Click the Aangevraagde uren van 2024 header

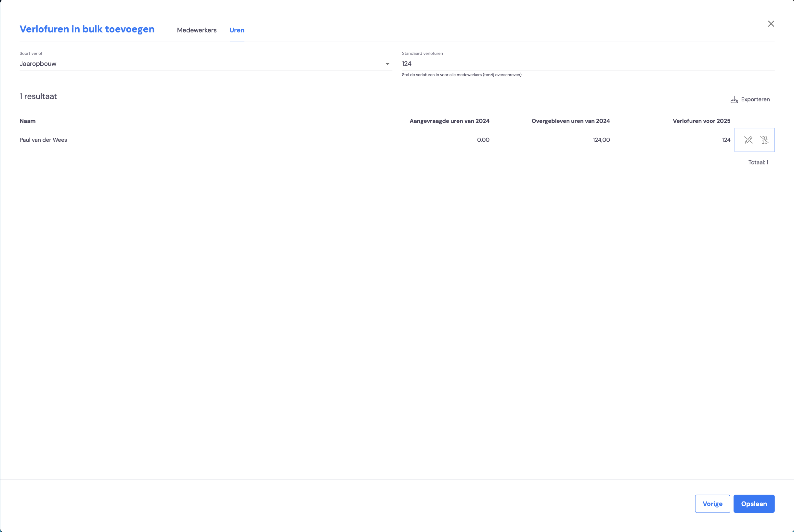click(449, 121)
